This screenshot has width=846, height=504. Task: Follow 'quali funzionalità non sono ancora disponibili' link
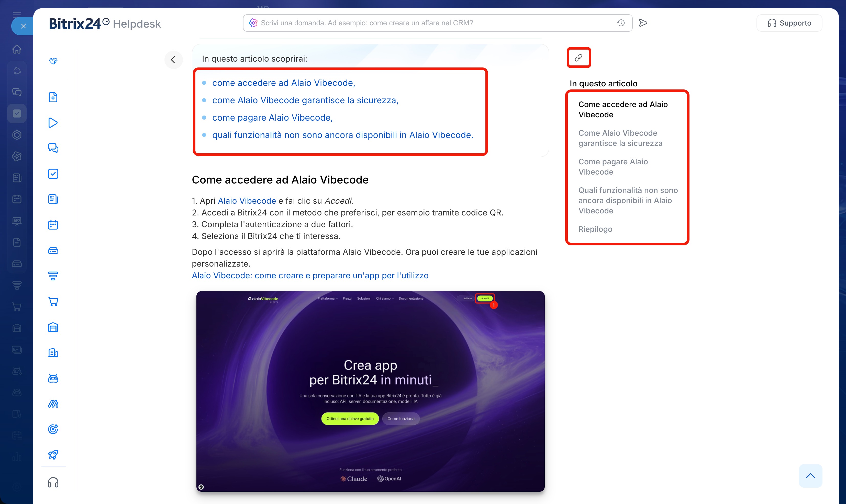pyautogui.click(x=342, y=135)
